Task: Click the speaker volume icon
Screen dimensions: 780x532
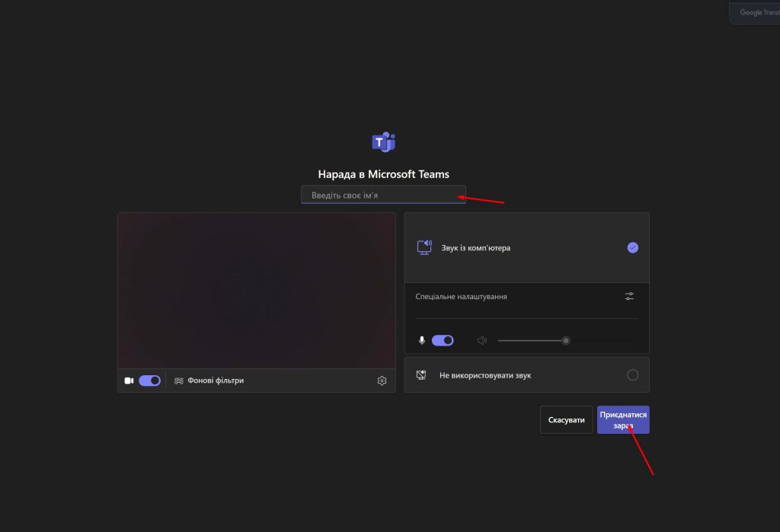Action: click(481, 340)
